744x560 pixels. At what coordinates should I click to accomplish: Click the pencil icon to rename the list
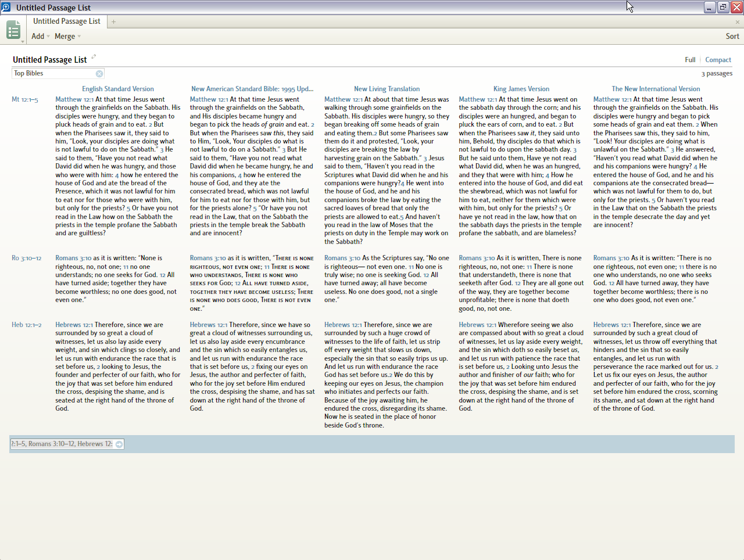pyautogui.click(x=94, y=57)
